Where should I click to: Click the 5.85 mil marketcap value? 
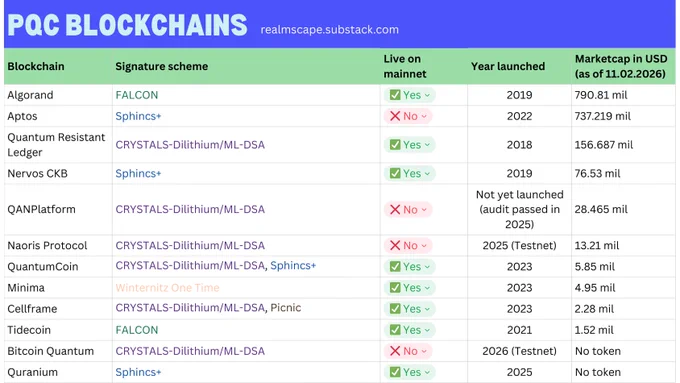595,267
